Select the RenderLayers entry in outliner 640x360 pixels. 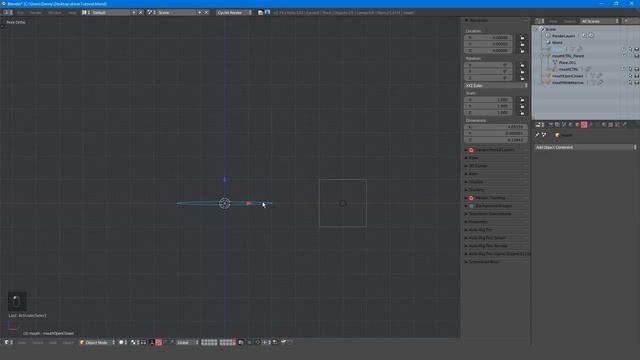click(x=563, y=36)
